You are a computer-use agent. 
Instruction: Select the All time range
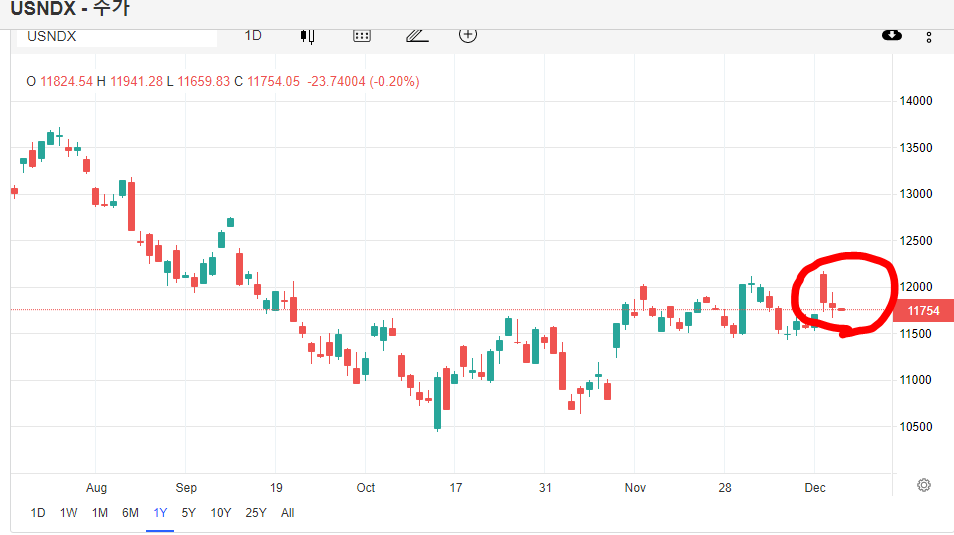click(x=288, y=512)
